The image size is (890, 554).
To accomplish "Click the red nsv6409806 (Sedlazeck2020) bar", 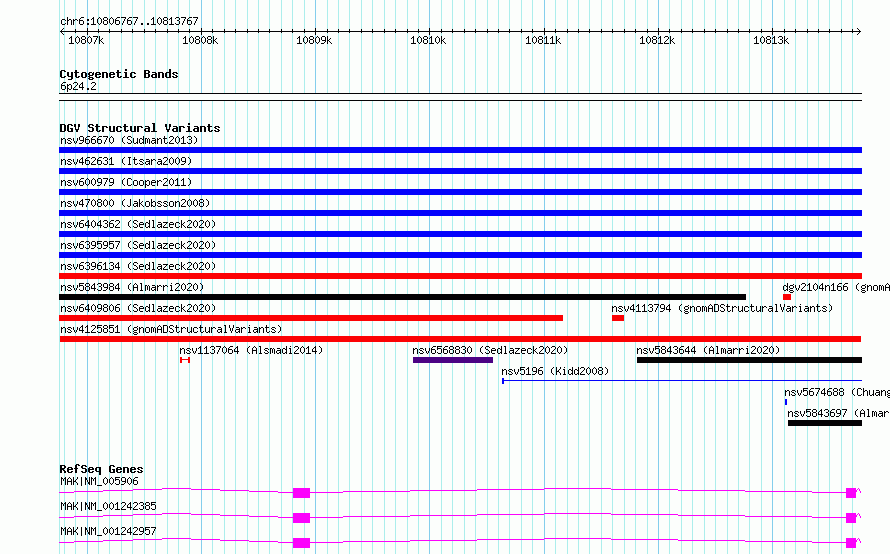I will click(x=311, y=318).
